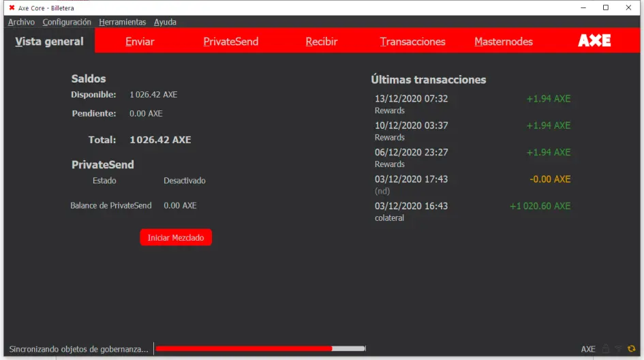The width and height of the screenshot is (644, 360).
Task: Open the AXE unit selector in status bar
Action: click(588, 349)
